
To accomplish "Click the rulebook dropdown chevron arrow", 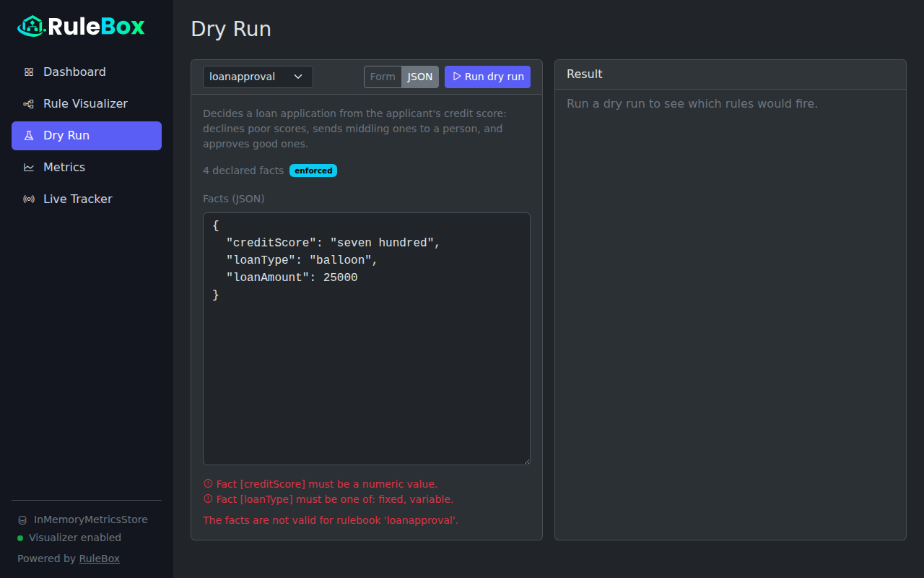I will 298,77.
